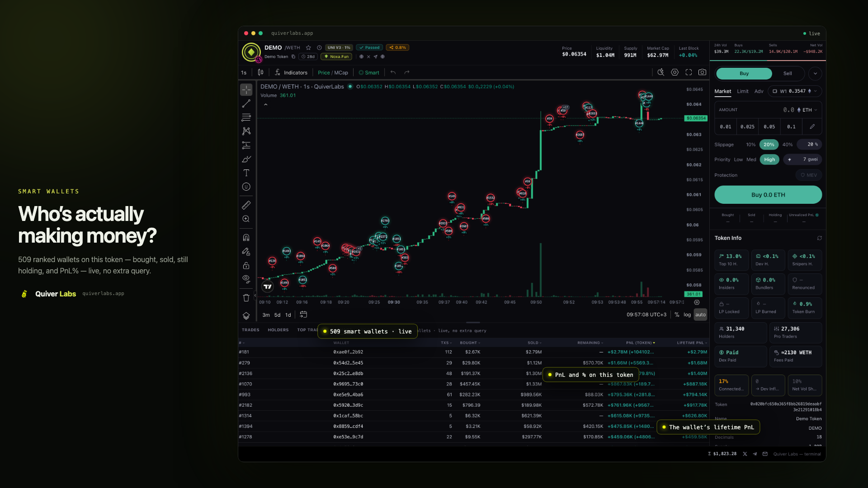The width and height of the screenshot is (868, 488).
Task: Collapse the chart legend chevron
Action: 265,104
